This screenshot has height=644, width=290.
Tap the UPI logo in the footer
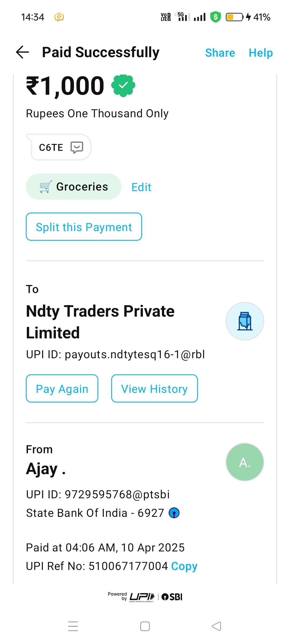(142, 597)
